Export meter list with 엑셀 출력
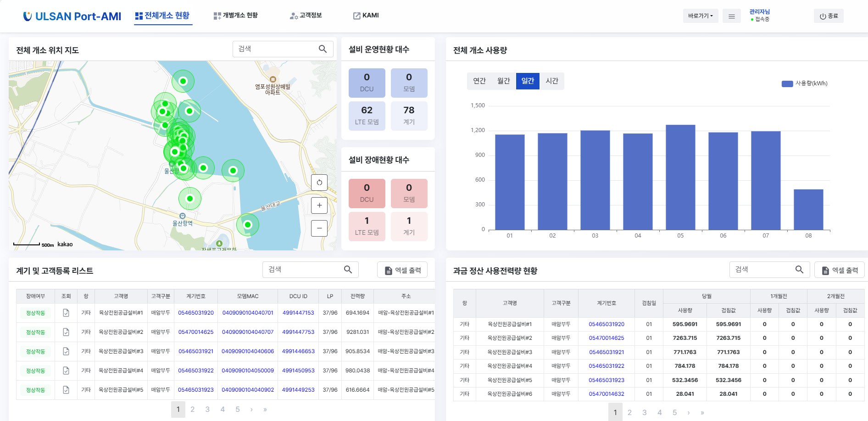This screenshot has height=421, width=868. click(402, 270)
